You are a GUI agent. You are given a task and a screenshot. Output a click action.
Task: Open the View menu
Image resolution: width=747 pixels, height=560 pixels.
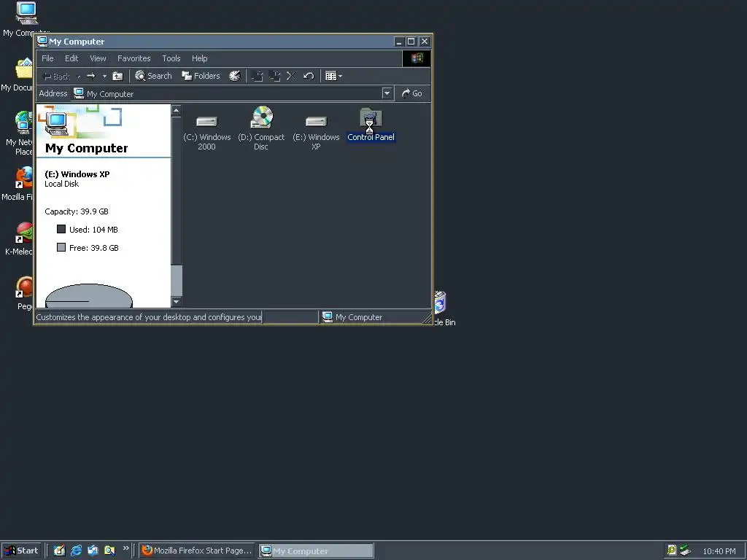(98, 58)
